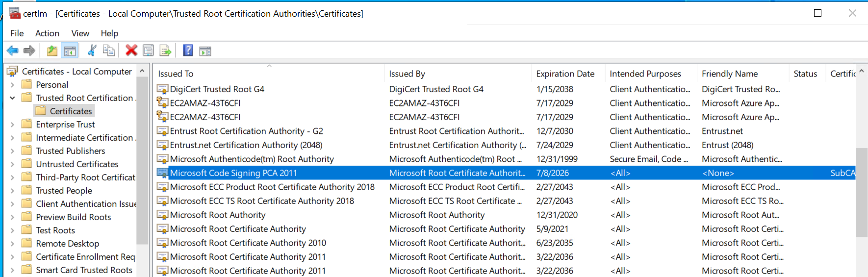Open the Properties toolbar icon
Viewport: 868px width, 277px height.
(x=148, y=50)
